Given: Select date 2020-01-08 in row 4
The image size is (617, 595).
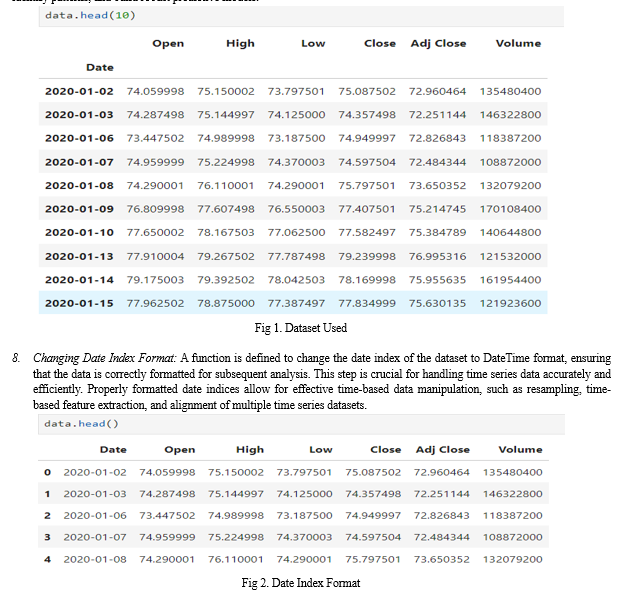Looking at the screenshot, I should pyautogui.click(x=95, y=559).
